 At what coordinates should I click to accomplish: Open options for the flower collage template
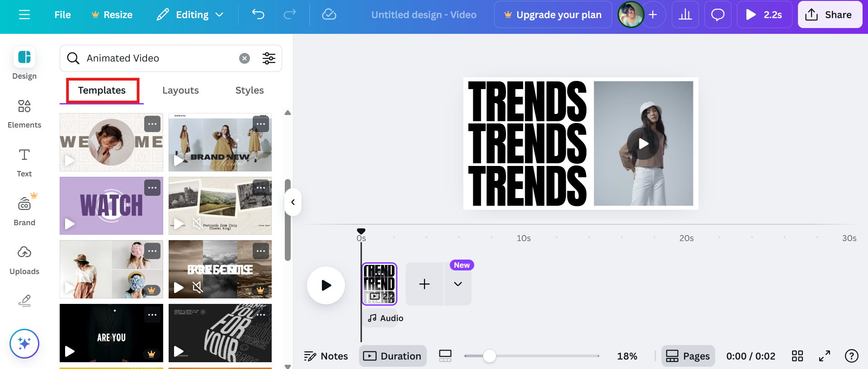[x=152, y=251]
